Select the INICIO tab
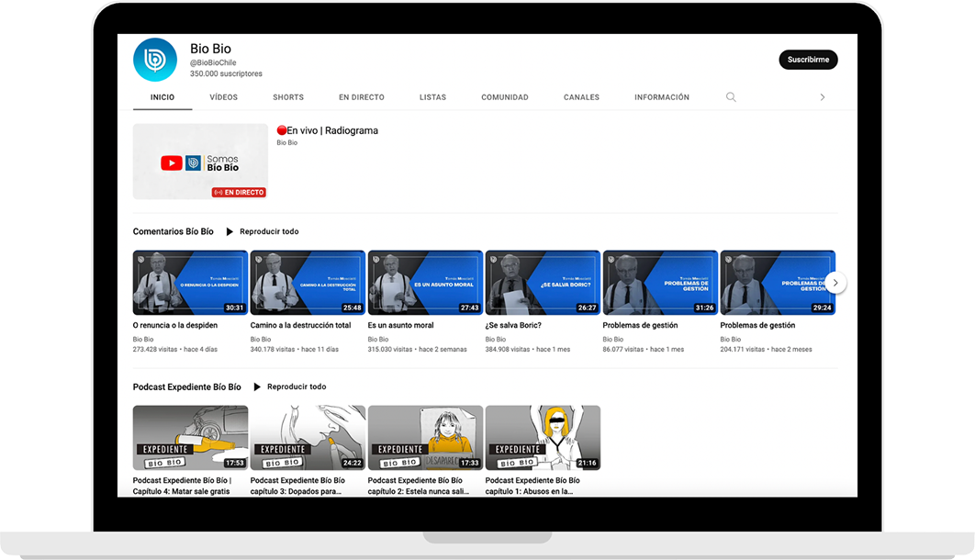 [x=162, y=97]
